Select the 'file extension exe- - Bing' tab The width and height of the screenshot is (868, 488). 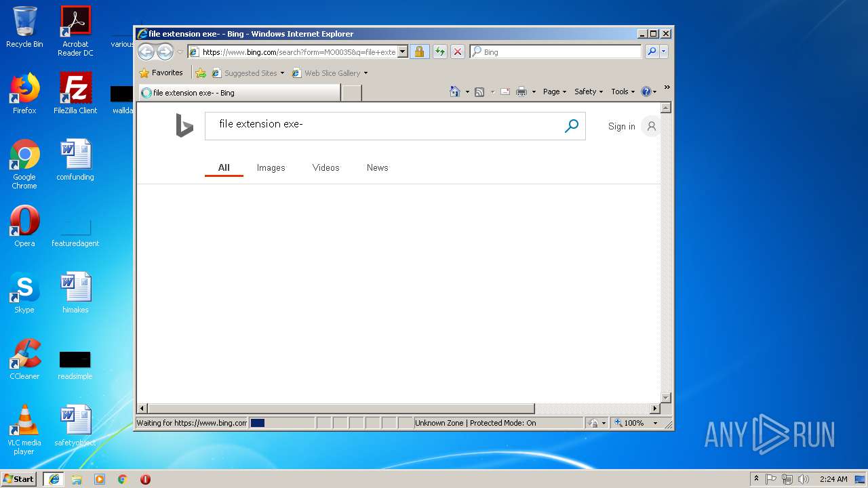coord(239,93)
